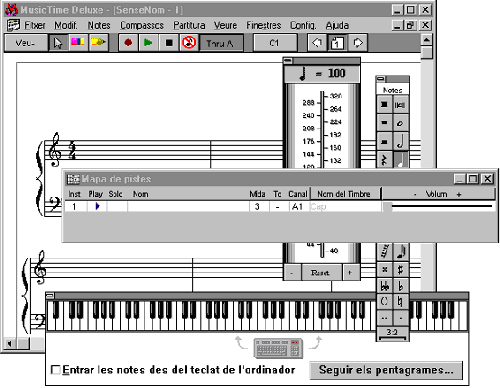Image resolution: width=500 pixels, height=388 pixels.
Task: Go to next page arrow icon
Action: pos(358,43)
